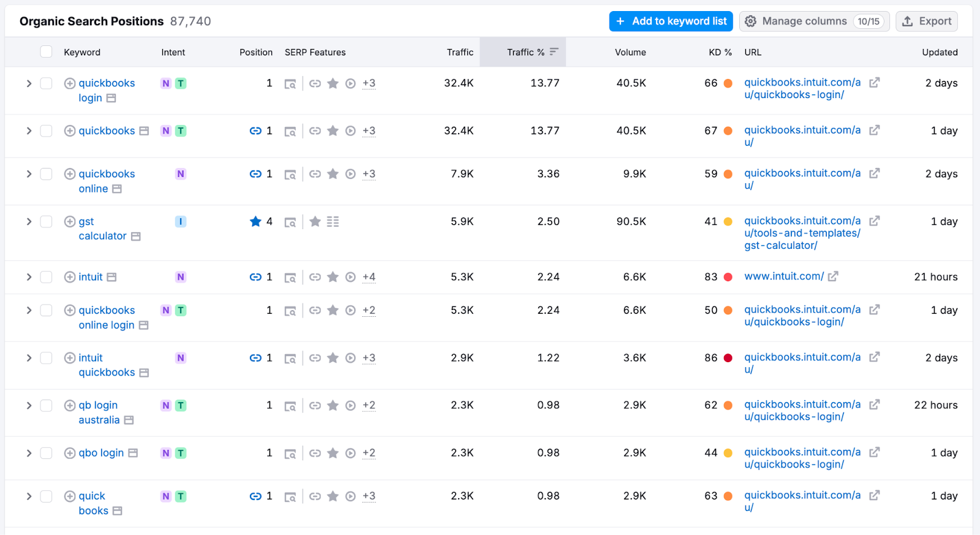This screenshot has width=980, height=535.
Task: Click the plus icon beside 'qbo login' keyword
Action: pyautogui.click(x=70, y=453)
